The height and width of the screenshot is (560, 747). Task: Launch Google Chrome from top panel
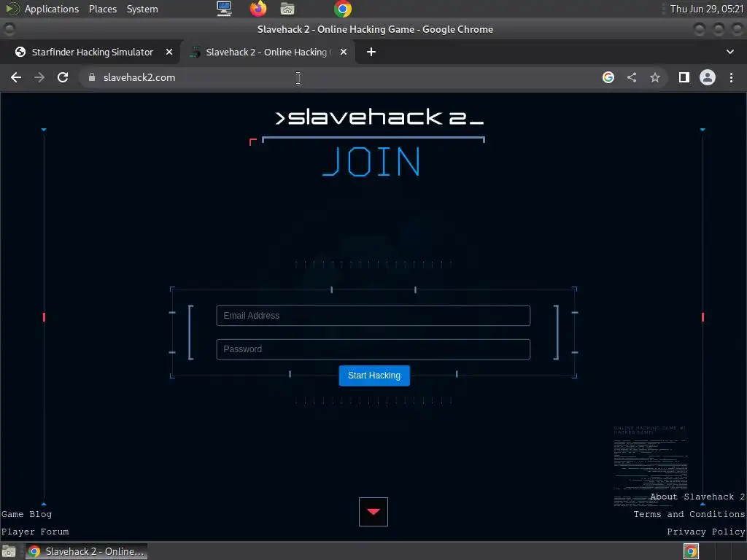tap(343, 9)
